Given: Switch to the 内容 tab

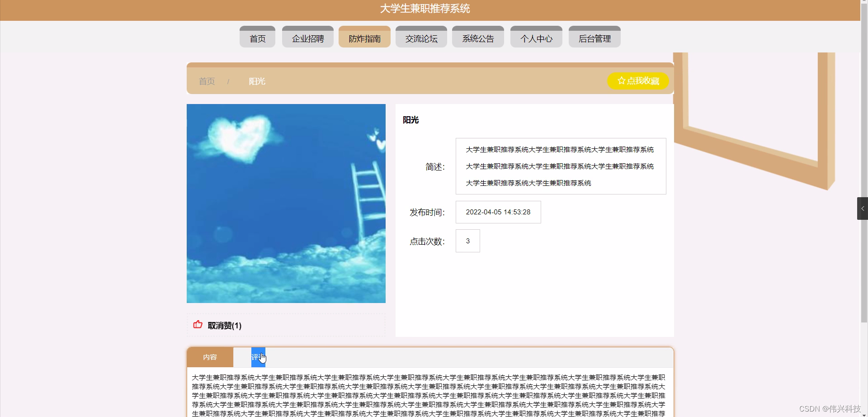Looking at the screenshot, I should click(x=210, y=357).
